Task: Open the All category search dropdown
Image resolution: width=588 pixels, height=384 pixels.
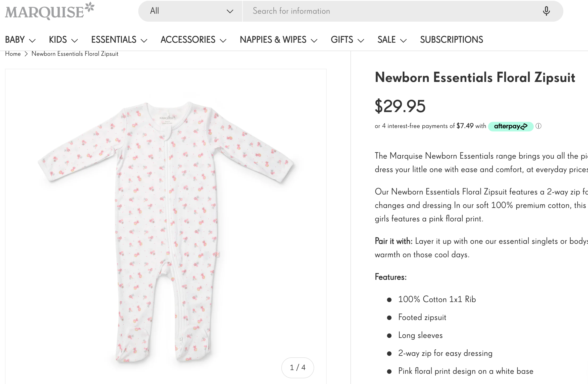Action: pos(190,11)
